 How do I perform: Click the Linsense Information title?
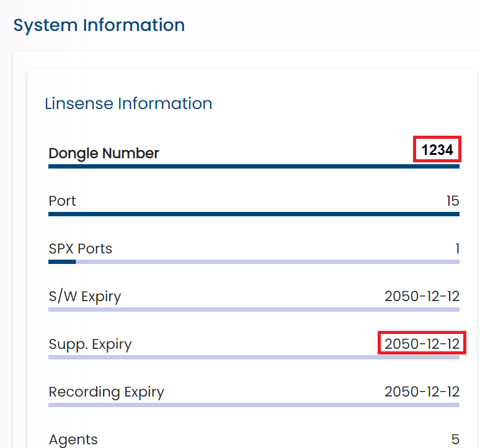[x=128, y=103]
